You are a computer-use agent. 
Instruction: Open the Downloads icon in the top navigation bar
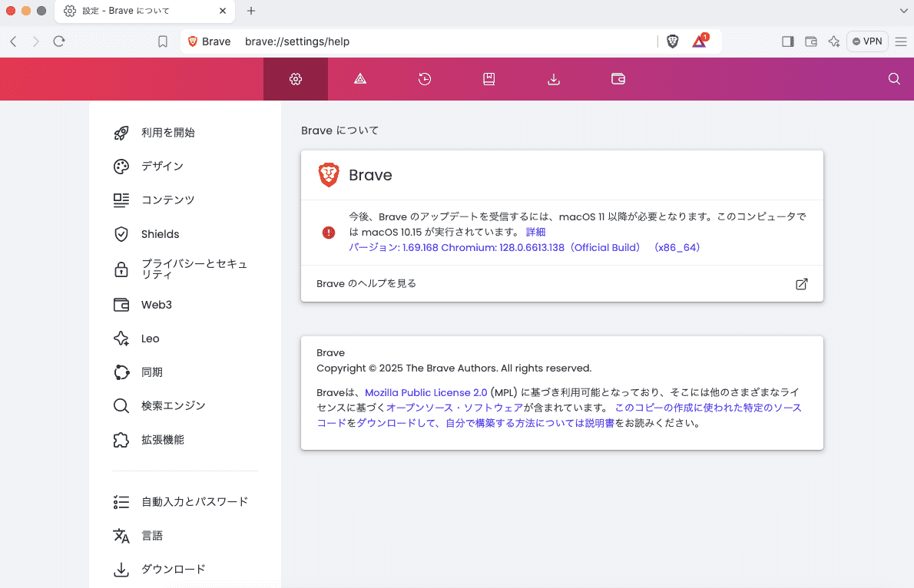(554, 78)
